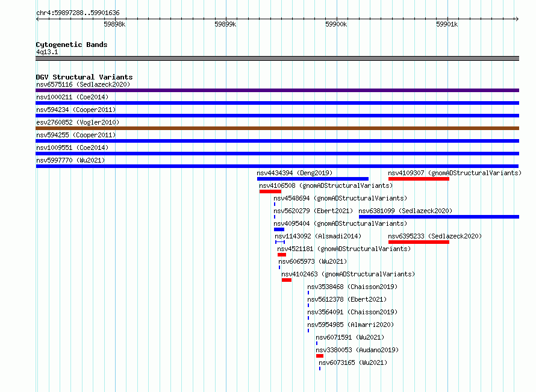
Task: Open the nsv6071591 (Wu2021) label
Action: click(x=350, y=337)
